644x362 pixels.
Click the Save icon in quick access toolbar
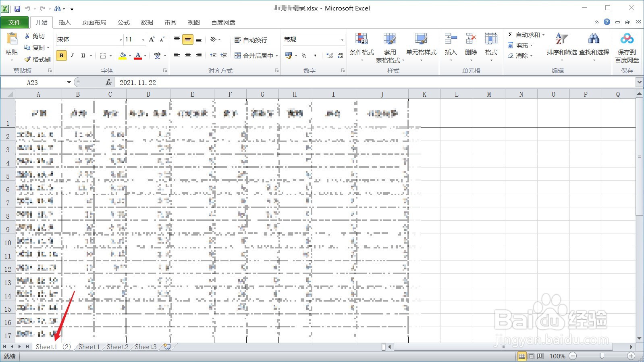click(x=17, y=8)
